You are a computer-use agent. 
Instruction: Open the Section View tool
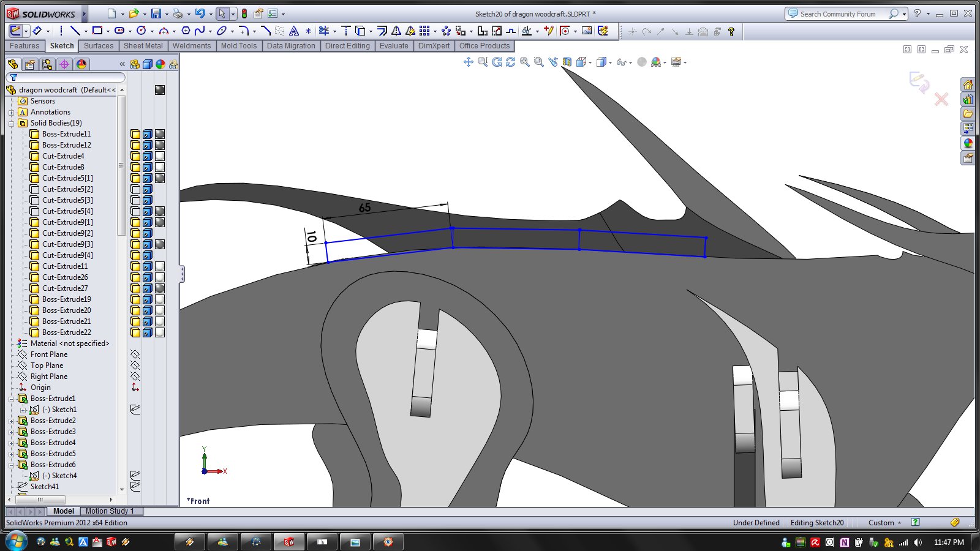567,62
